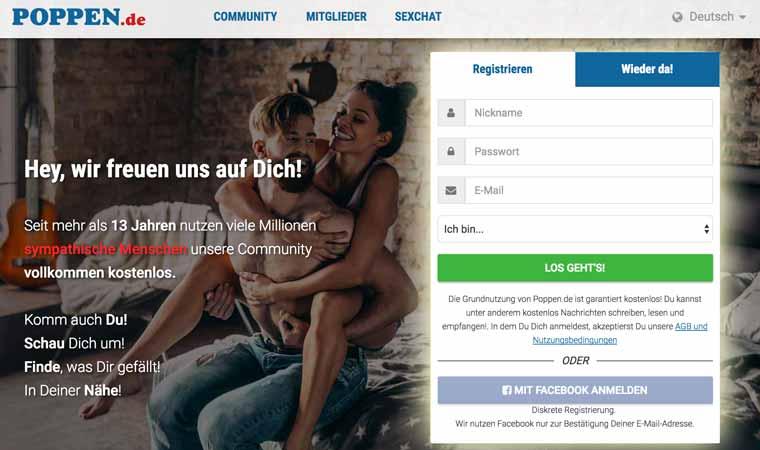Open the 'AGB und Nutzungsbedingungen' link

620,333
